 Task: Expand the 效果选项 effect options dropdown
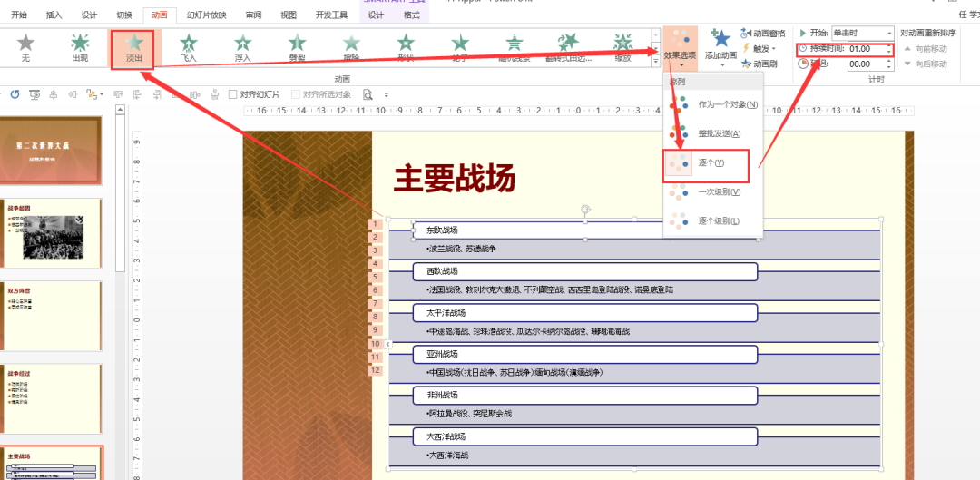coord(680,47)
